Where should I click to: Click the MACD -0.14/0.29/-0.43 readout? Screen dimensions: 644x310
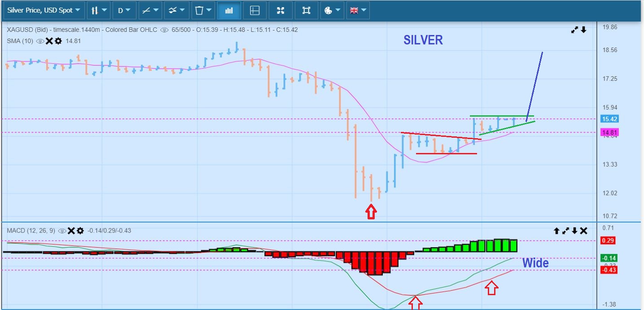pyautogui.click(x=109, y=231)
